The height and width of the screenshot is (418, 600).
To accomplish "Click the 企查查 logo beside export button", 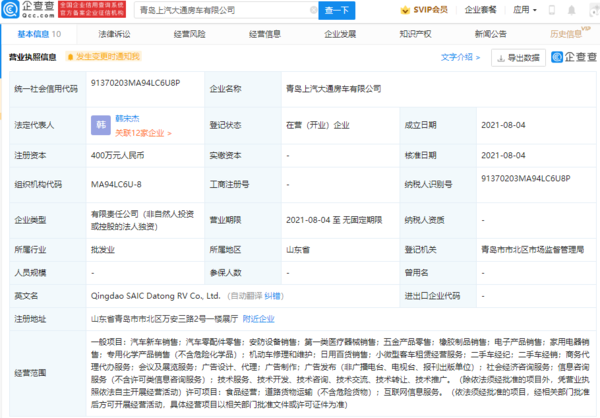I will [x=574, y=57].
